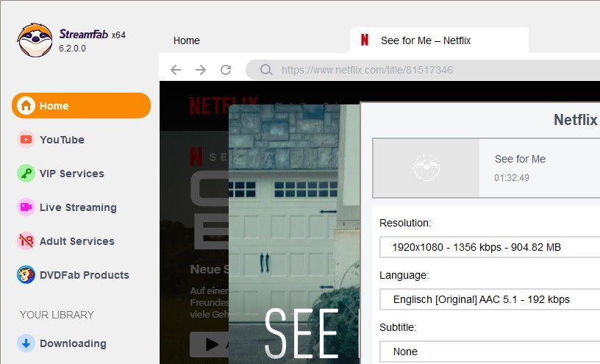Go forward with the browser forward arrow
Screen dimensions: 600x364
pyautogui.click(x=201, y=70)
